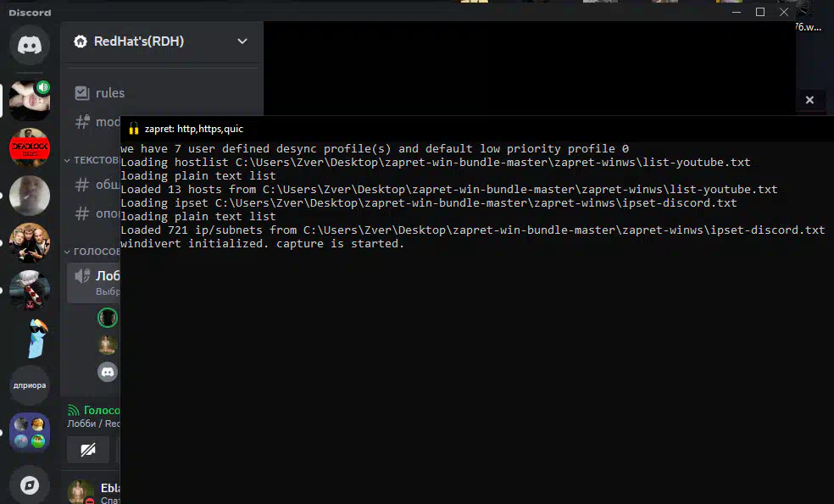834x504 pixels.
Task: Open own user avatar panel
Action: (81, 492)
